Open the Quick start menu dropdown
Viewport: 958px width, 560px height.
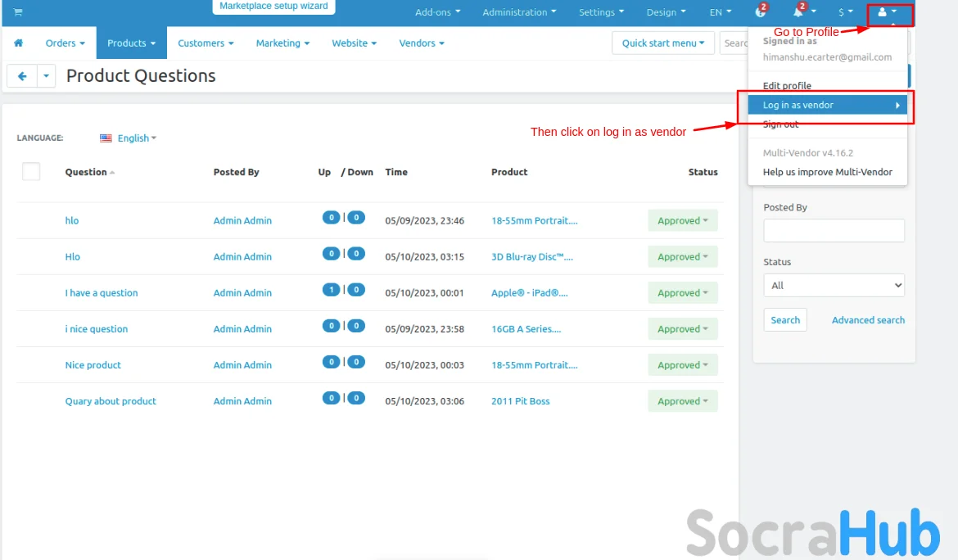(662, 43)
